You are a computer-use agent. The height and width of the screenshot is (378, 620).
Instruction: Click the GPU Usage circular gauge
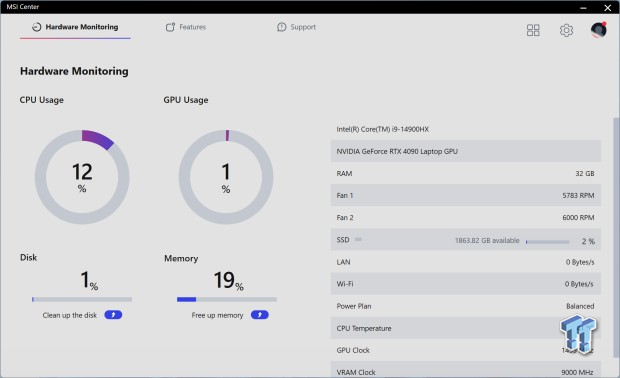(x=226, y=177)
